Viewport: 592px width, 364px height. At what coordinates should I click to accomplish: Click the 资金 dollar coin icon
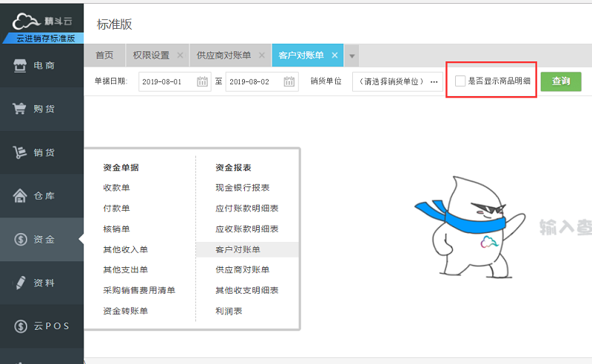[21, 239]
